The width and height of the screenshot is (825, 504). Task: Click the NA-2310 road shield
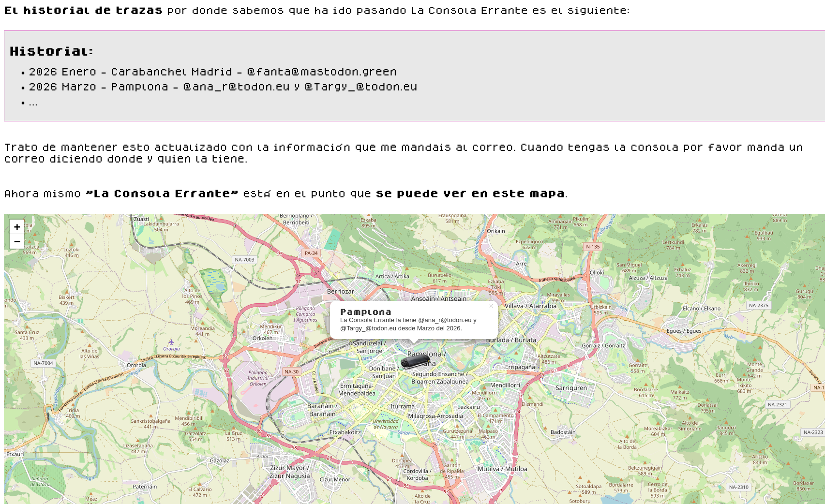(738, 487)
